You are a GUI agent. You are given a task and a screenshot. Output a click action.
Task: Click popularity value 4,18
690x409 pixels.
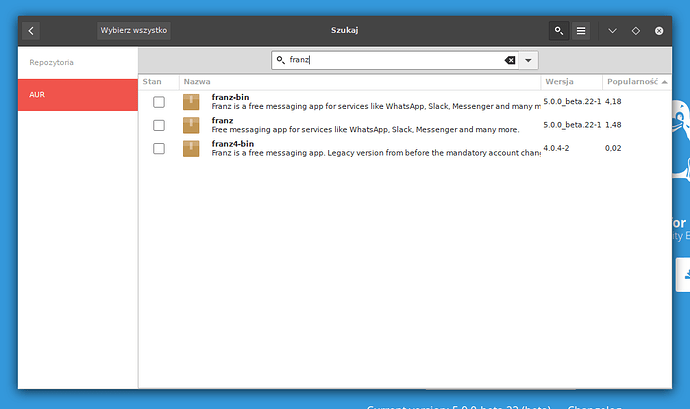(x=613, y=102)
